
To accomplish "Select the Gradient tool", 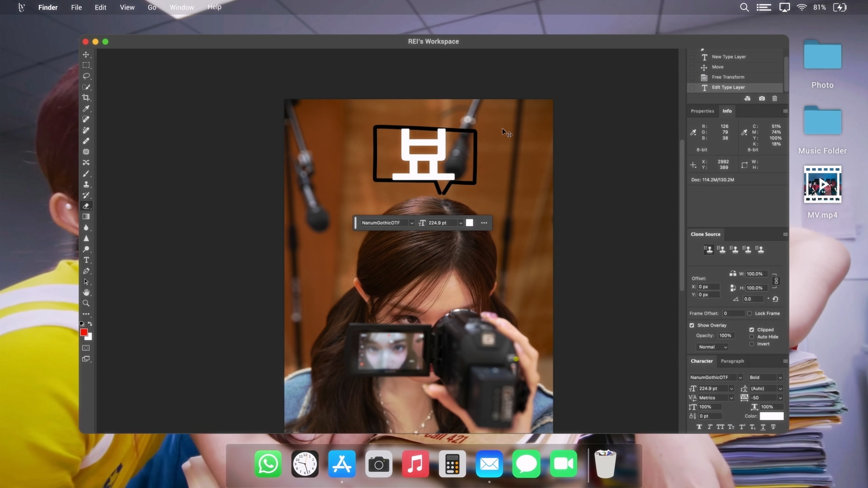I will click(x=86, y=217).
